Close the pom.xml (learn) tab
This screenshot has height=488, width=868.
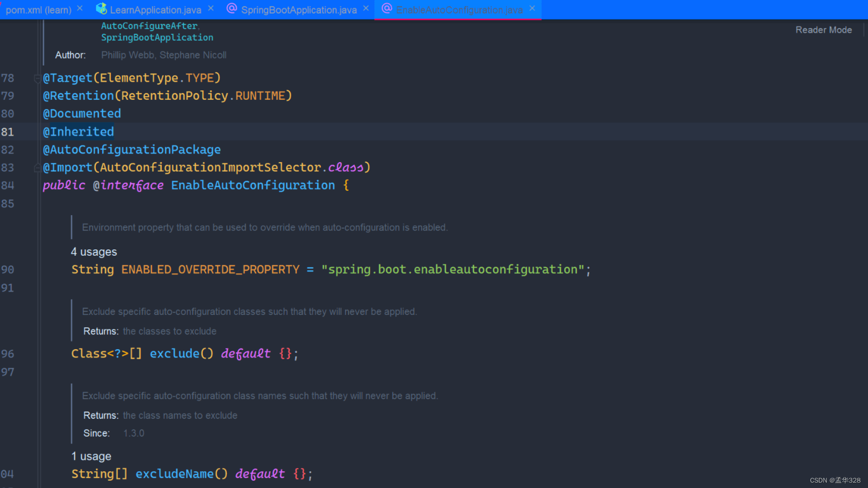[x=80, y=8]
